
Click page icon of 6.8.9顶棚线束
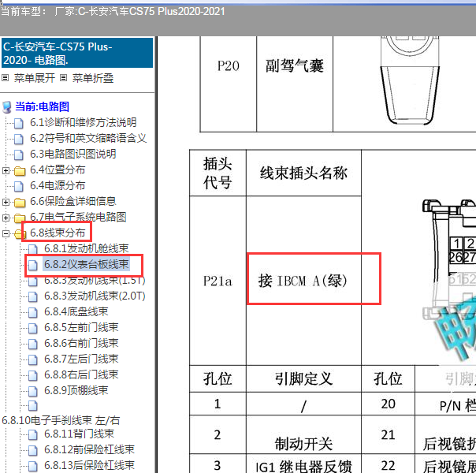tap(33, 392)
